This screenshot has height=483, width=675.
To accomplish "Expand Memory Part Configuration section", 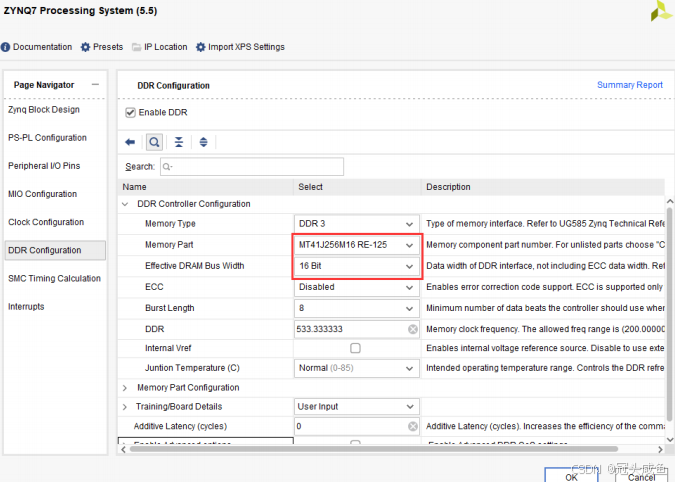I will [125, 387].
